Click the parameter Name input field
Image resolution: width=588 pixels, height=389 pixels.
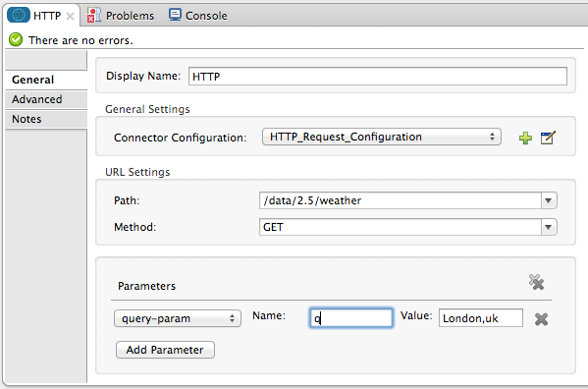pos(351,318)
